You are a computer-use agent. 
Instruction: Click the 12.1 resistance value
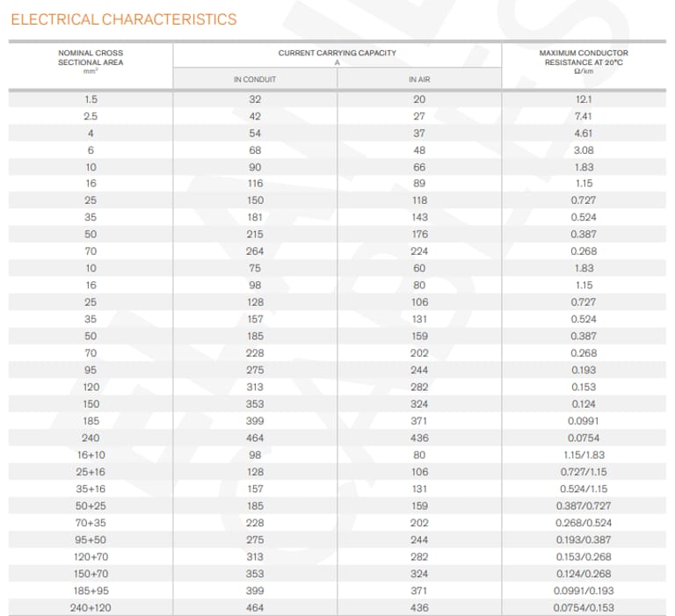tap(583, 99)
